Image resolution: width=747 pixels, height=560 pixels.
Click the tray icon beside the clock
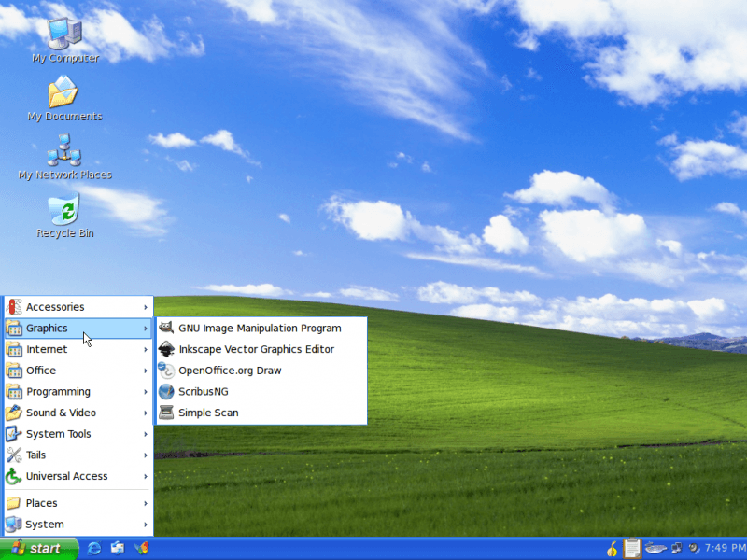(x=694, y=549)
